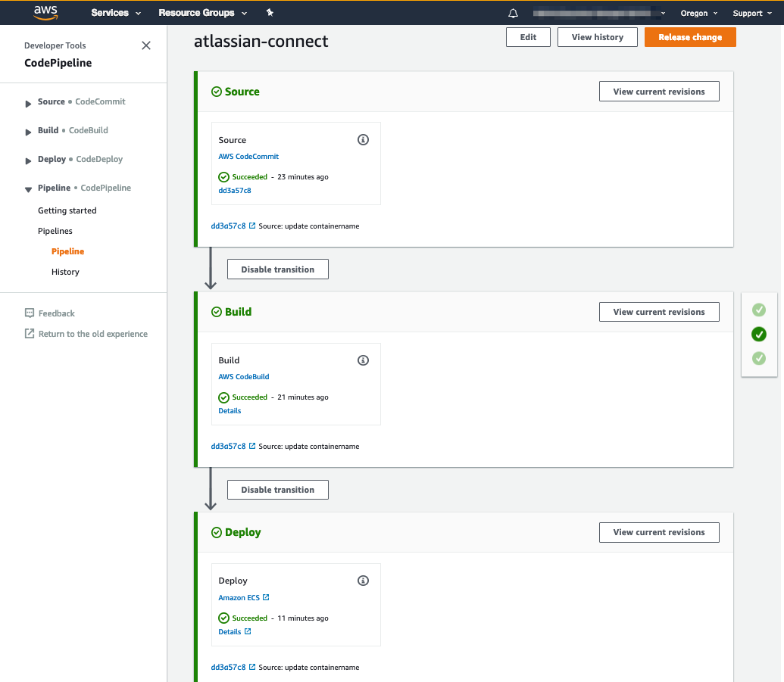Click Succeeded check icon in Deploy action card
The width and height of the screenshot is (784, 682).
[224, 618]
